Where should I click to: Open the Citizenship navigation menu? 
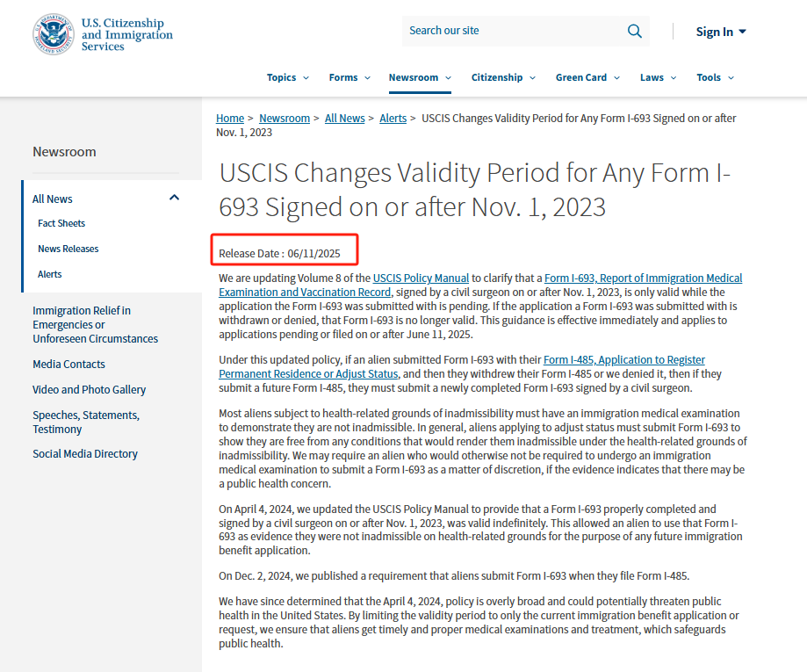pyautogui.click(x=503, y=77)
